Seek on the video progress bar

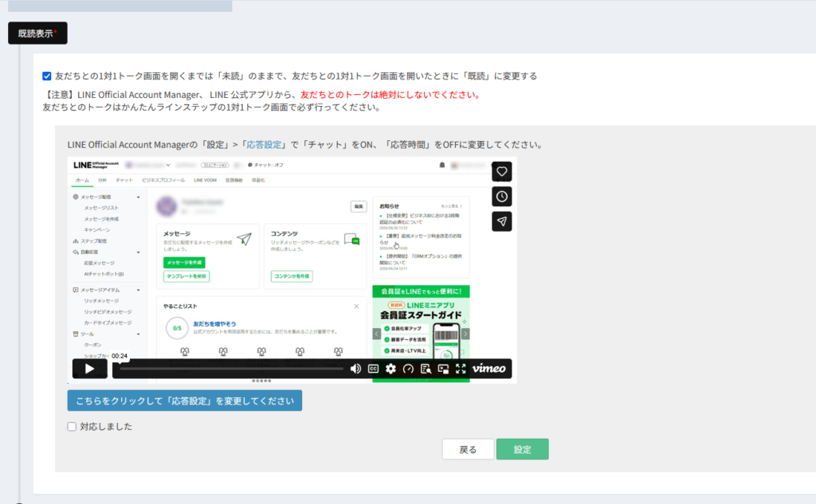coord(232,369)
